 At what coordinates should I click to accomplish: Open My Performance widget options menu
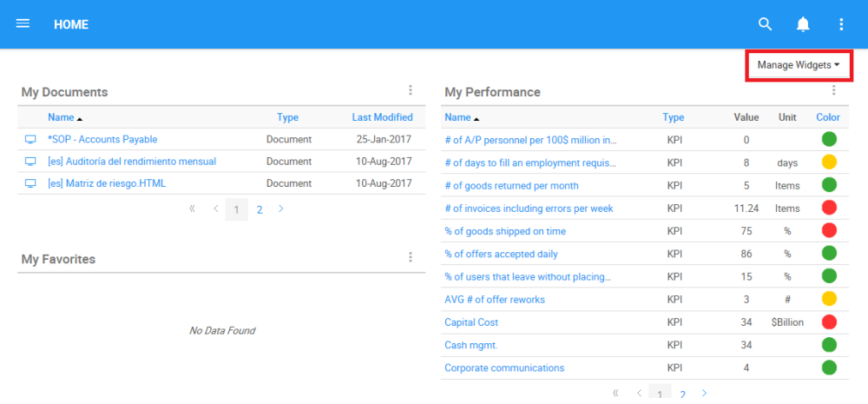tap(833, 90)
